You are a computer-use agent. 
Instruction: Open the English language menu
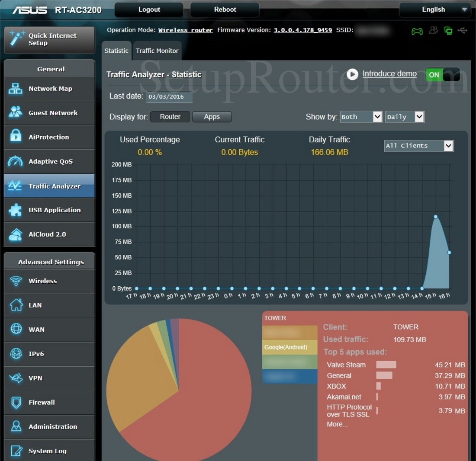[x=434, y=10]
